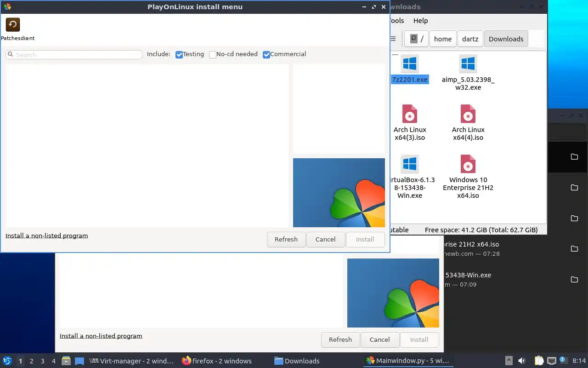The image size is (588, 368).
Task: Click the magnifier icon in the search box
Action: tap(11, 55)
